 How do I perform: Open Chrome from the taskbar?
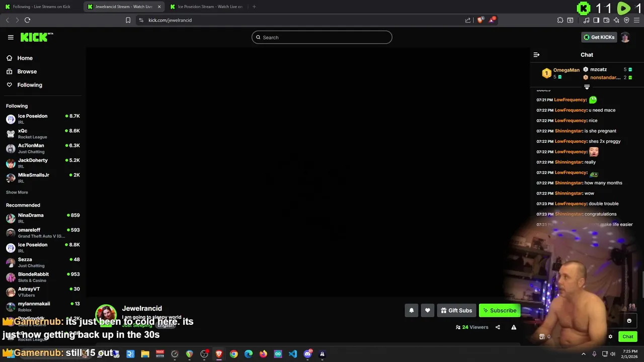(x=233, y=354)
